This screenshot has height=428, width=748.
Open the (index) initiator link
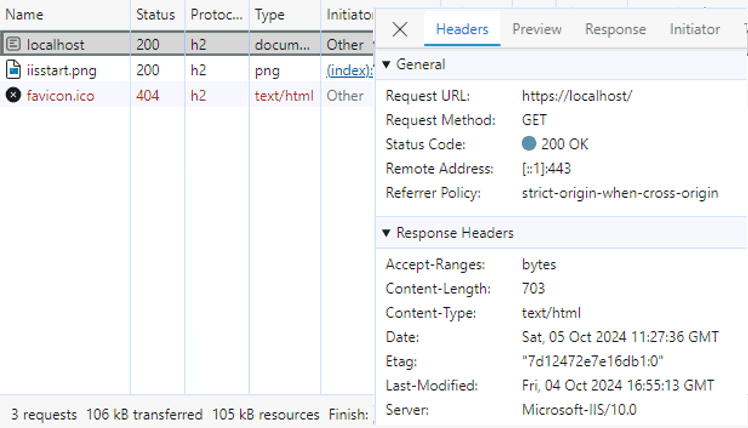tap(349, 70)
